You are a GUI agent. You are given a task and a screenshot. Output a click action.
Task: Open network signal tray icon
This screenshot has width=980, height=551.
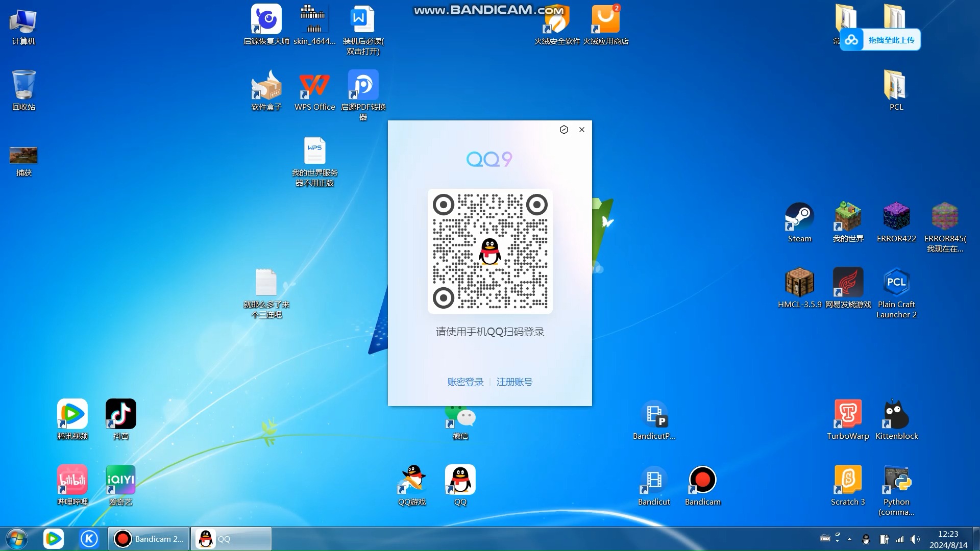(x=900, y=539)
